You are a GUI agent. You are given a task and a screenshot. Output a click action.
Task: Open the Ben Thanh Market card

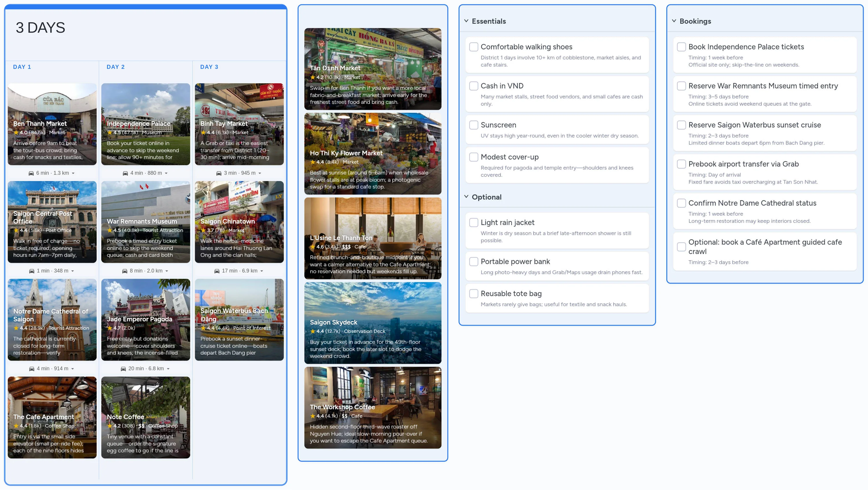52,124
